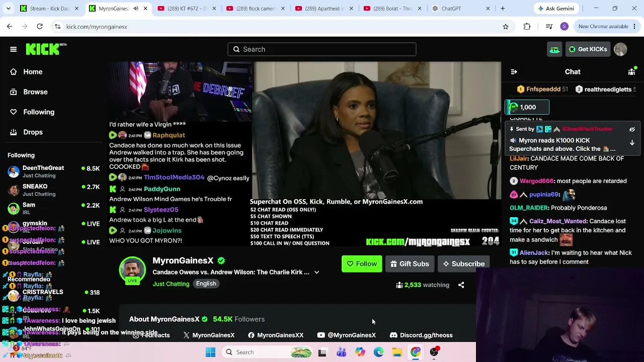Click the Gift Subs button
Viewport: 644px width, 362px height.
click(x=410, y=264)
